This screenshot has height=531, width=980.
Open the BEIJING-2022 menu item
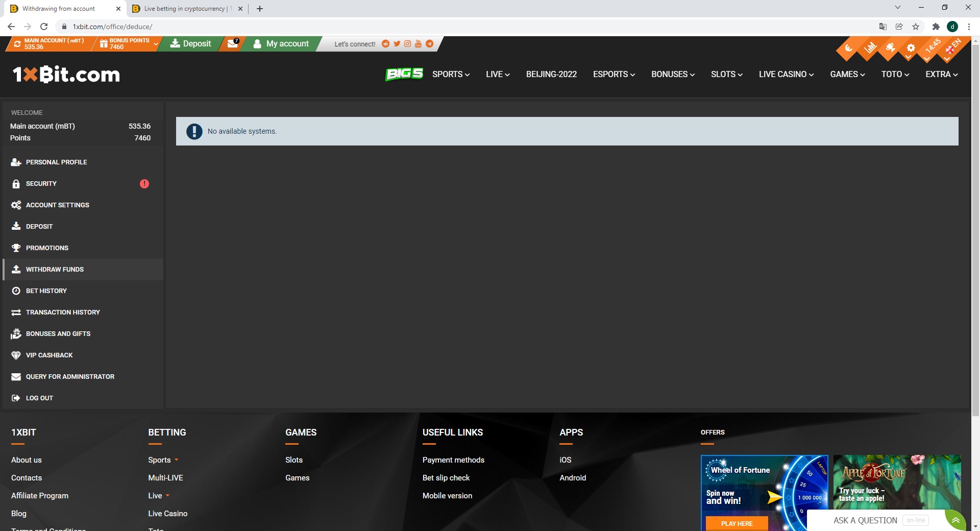551,75
